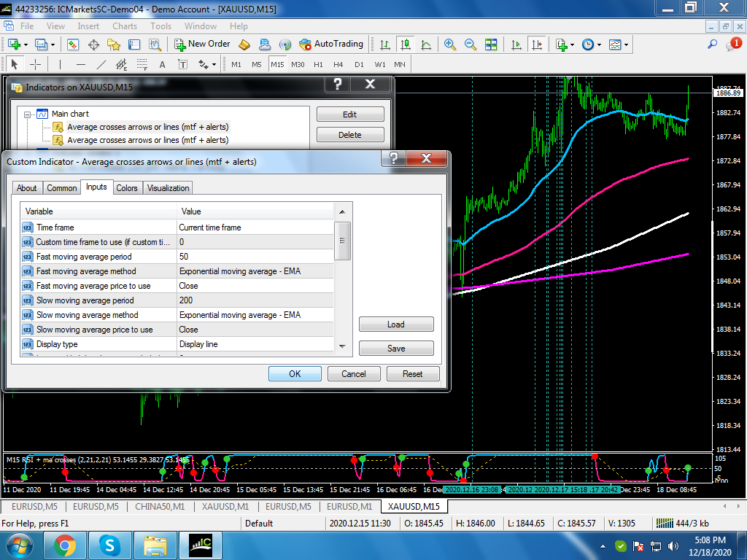Open the new chart dropdown arrow
This screenshot has width=747, height=560.
click(26, 44)
